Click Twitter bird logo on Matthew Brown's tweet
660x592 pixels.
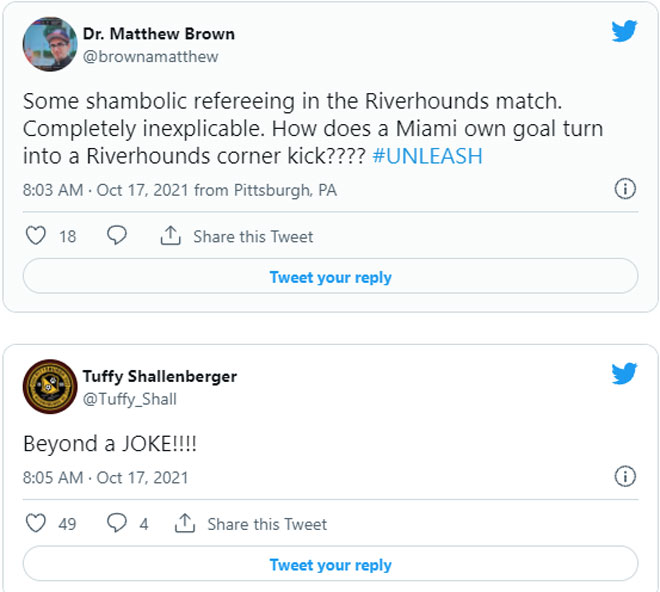point(624,31)
